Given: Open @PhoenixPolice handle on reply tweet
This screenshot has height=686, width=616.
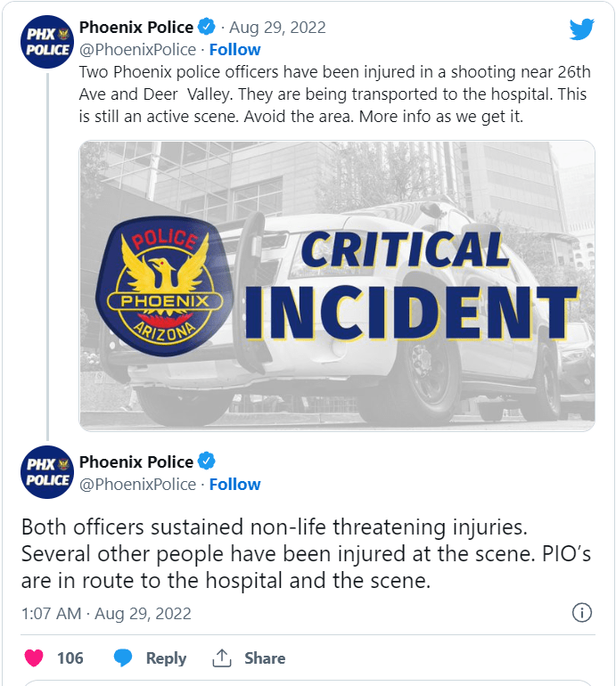Looking at the screenshot, I should point(137,485).
